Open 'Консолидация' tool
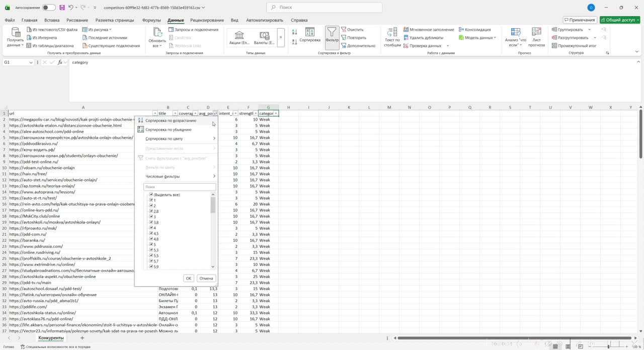This screenshot has width=644, height=350. 474,30
